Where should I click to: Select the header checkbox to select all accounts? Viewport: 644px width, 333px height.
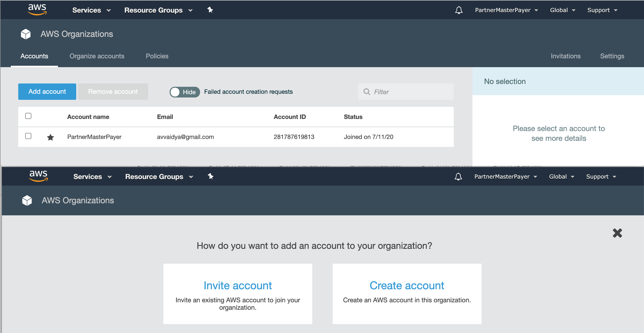[28, 116]
